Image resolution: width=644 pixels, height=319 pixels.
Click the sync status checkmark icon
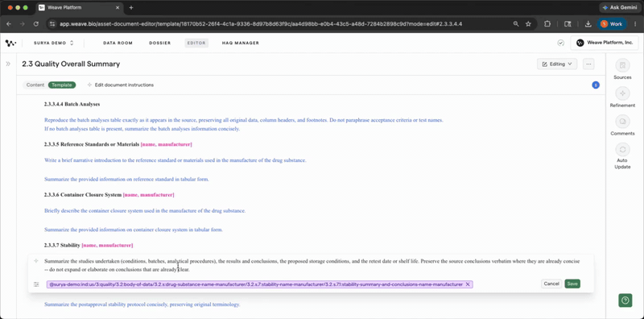[x=560, y=43]
